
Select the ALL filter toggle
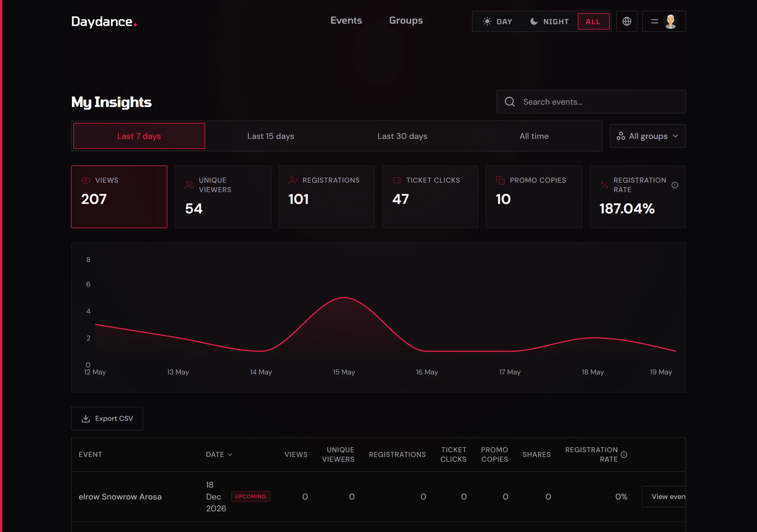pos(593,21)
